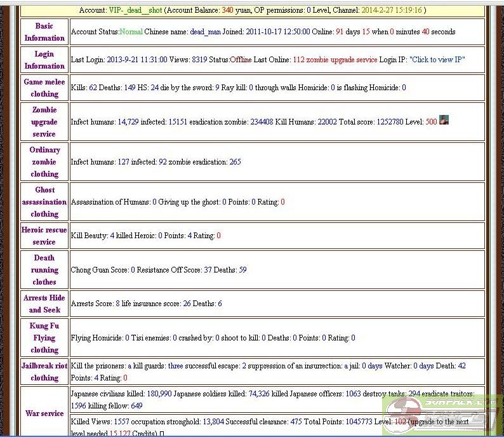Open the War service row header
Viewport: 504px width, 437px height.
44,413
